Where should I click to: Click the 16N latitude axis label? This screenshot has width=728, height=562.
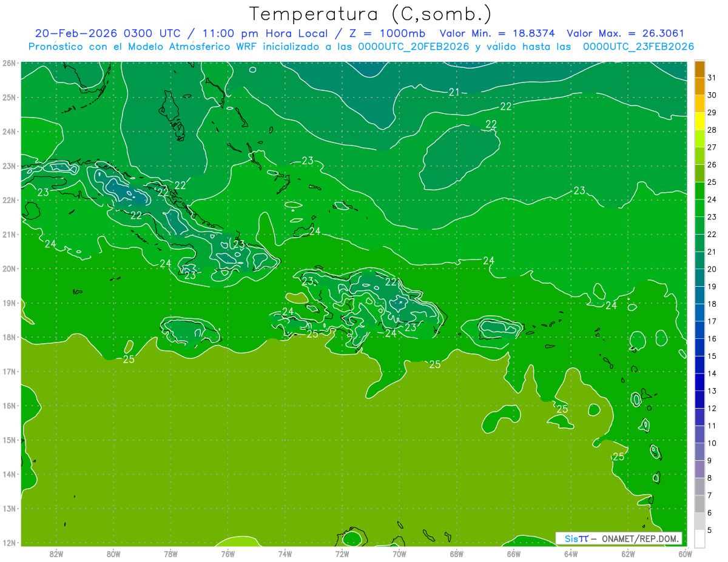pyautogui.click(x=8, y=406)
